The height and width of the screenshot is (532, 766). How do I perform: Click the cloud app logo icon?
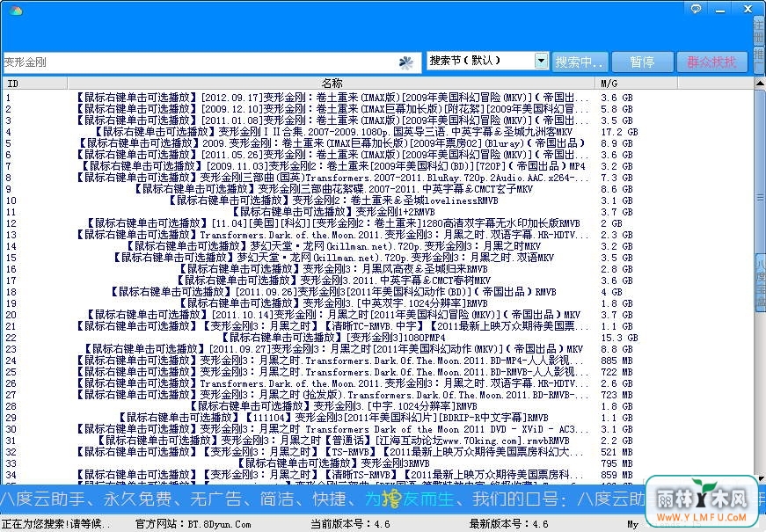coord(15,11)
